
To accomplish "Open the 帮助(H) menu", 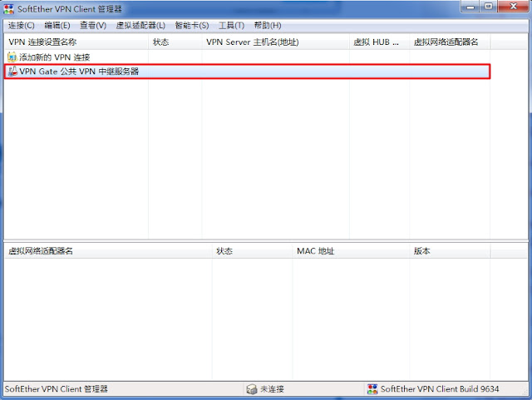I will (268, 26).
